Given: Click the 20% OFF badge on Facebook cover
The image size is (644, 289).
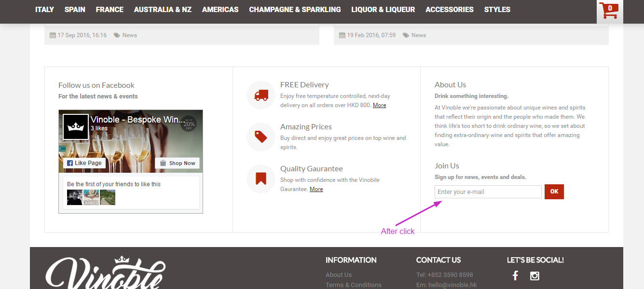Looking at the screenshot, I should 189,124.
